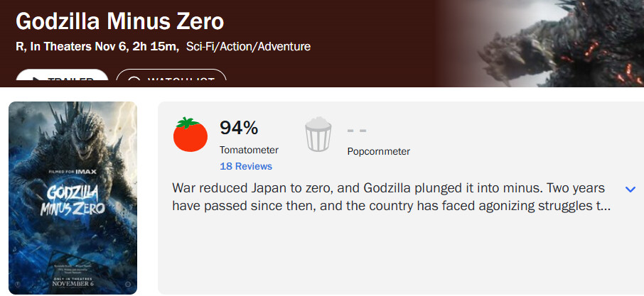This screenshot has width=644, height=296.
Task: Click the November 6 text on poster
Action: (x=73, y=284)
